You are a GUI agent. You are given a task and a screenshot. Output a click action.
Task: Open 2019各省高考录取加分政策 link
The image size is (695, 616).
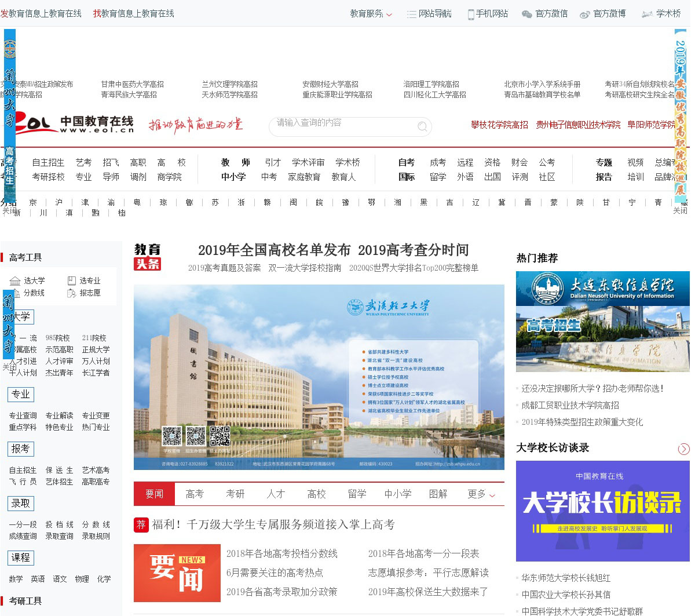[282, 592]
